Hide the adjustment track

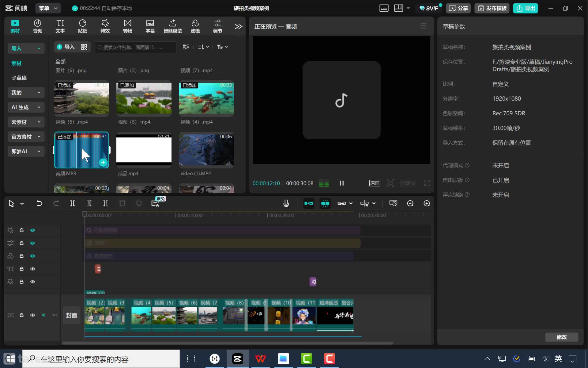[x=32, y=243]
